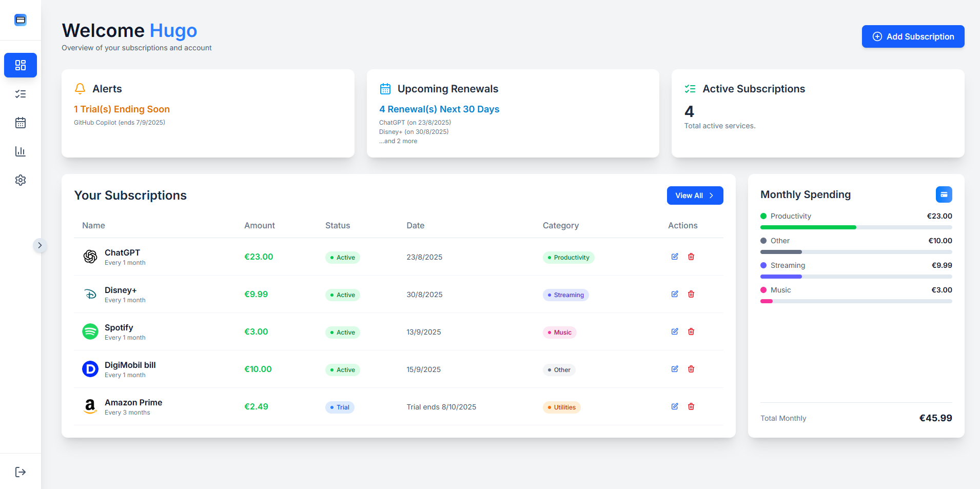Click the €23.00 amount for ChatGPT
This screenshot has width=980, height=489.
259,257
